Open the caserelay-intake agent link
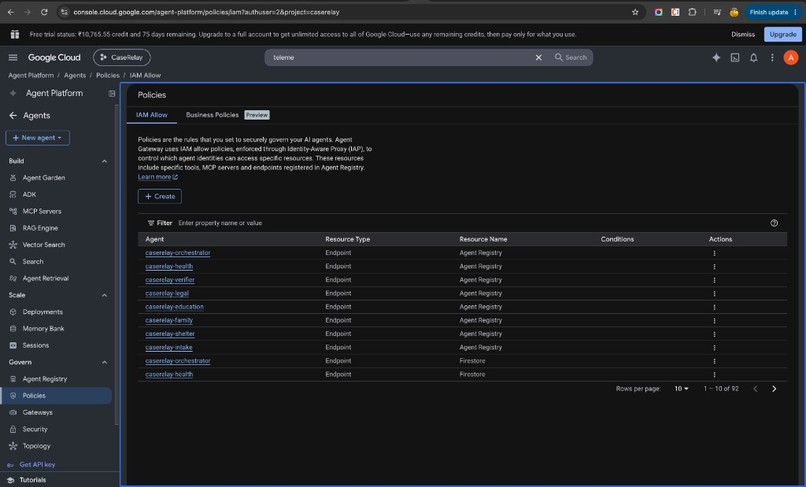 (169, 348)
